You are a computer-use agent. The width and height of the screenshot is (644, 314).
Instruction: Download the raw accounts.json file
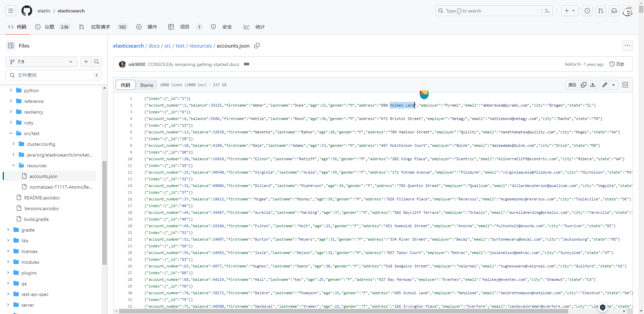(593, 85)
